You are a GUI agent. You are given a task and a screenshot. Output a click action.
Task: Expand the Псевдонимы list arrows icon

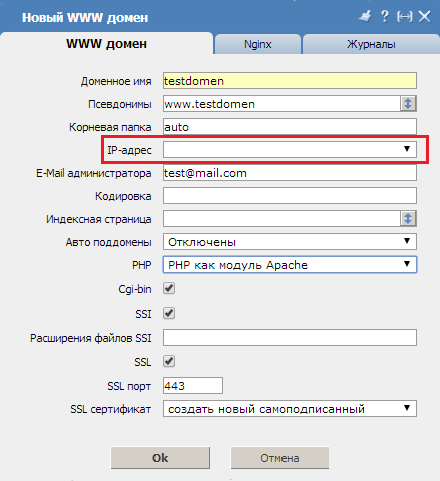[x=408, y=104]
